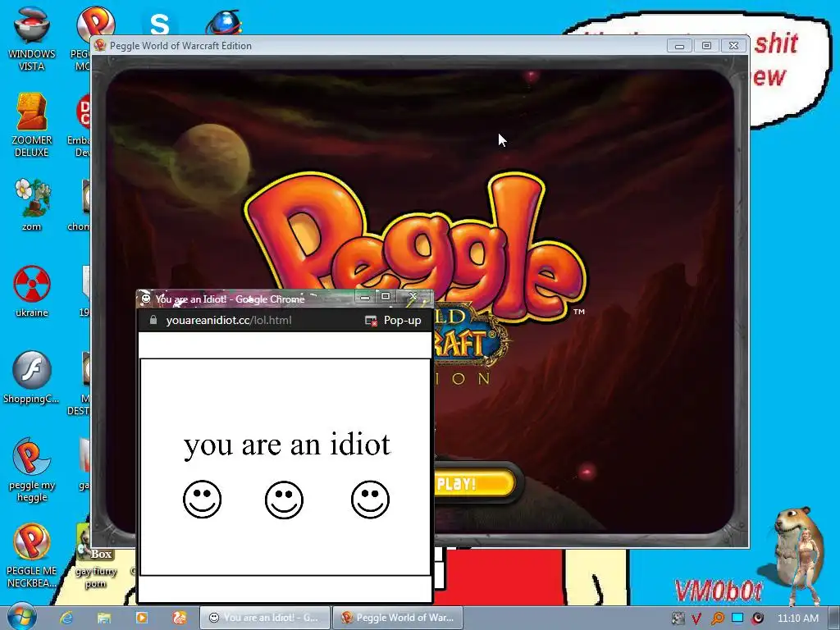Image resolution: width=840 pixels, height=630 pixels.
Task: Open the ukraine radiation symbol shortcut
Action: pos(32,291)
